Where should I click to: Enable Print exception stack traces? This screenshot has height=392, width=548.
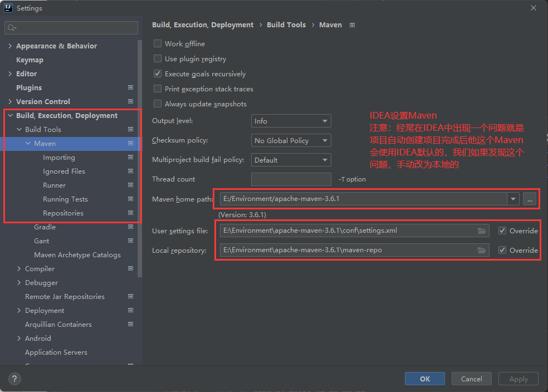158,89
